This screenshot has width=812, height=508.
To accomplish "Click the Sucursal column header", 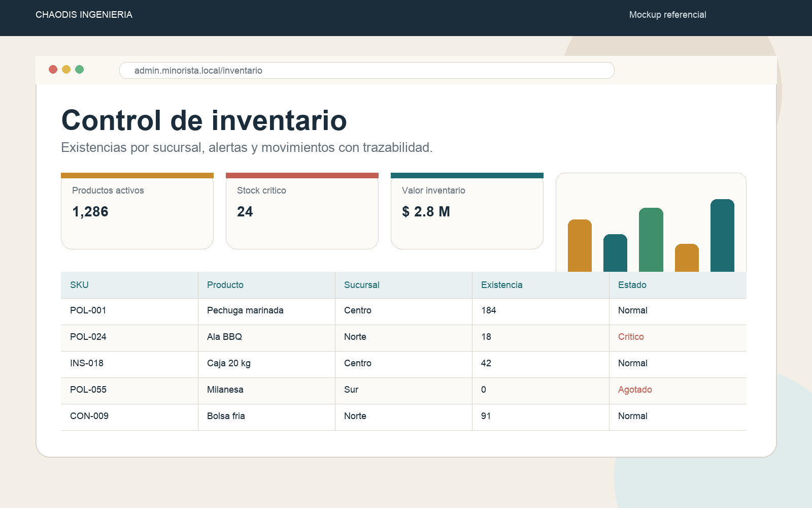I will click(x=361, y=285).
